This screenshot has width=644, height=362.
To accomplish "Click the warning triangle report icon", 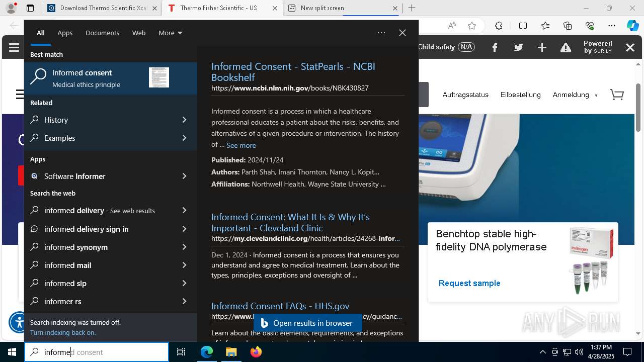I will coord(566,47).
